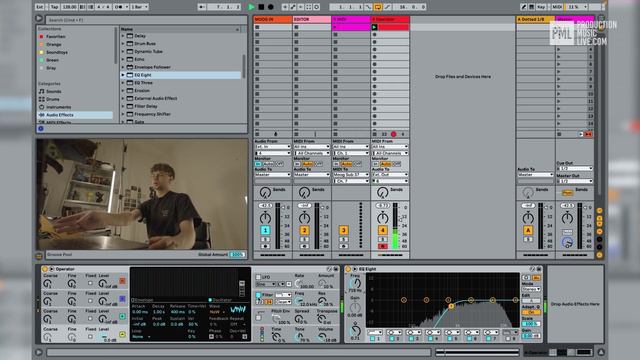Image resolution: width=640 pixels, height=360 pixels.
Task: Click the tempo field showing 128.00
Action: point(69,7)
